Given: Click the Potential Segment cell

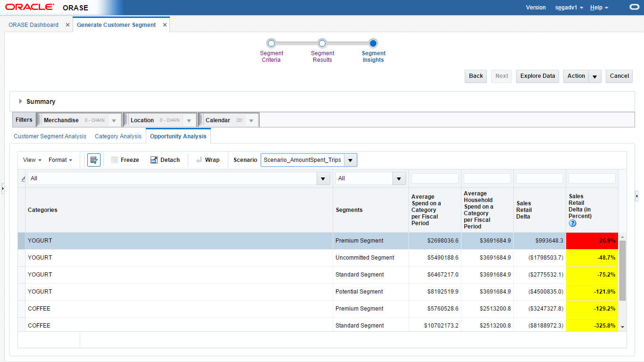Looking at the screenshot, I should [x=371, y=292].
